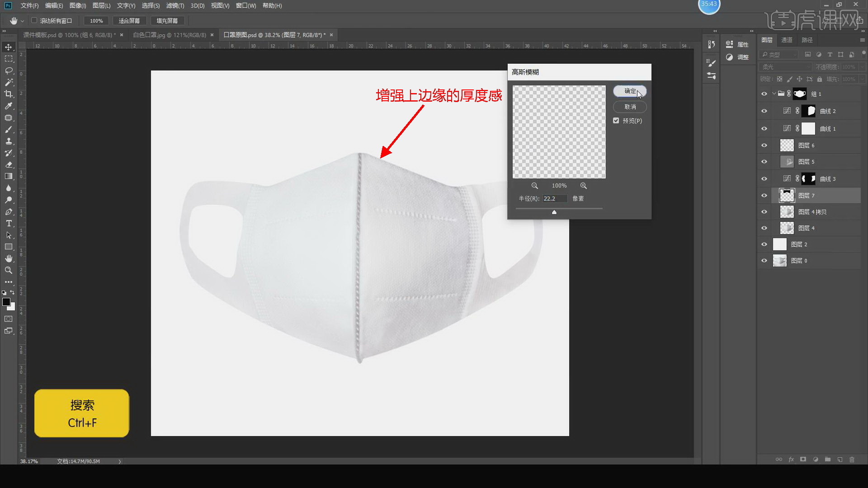
Task: Select the Zoom tool in toolbar
Action: click(9, 270)
